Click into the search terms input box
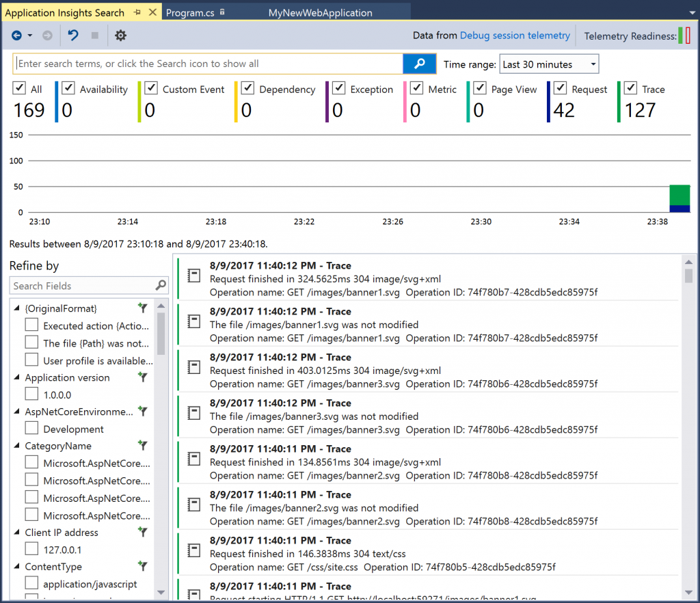The image size is (700, 603). (208, 64)
